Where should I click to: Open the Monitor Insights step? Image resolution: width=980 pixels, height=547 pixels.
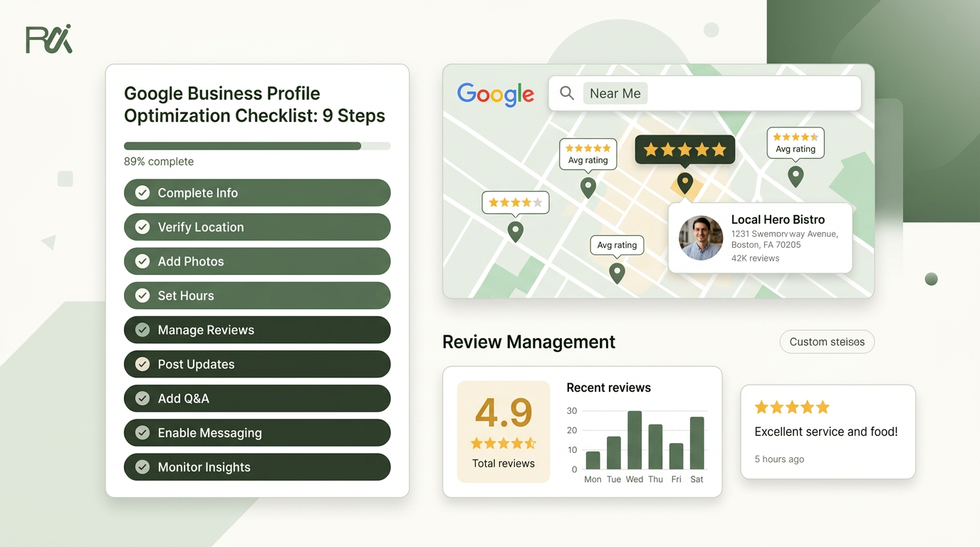tap(257, 467)
